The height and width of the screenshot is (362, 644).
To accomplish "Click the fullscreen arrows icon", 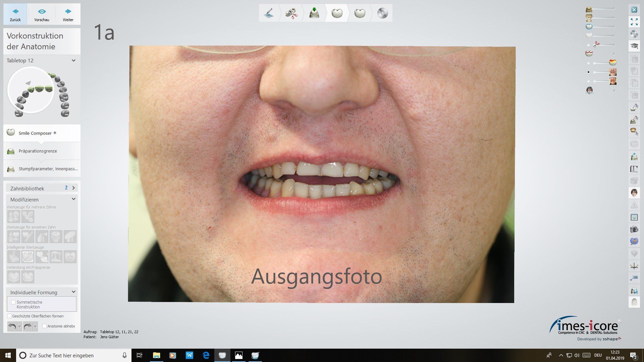I will tap(634, 22).
